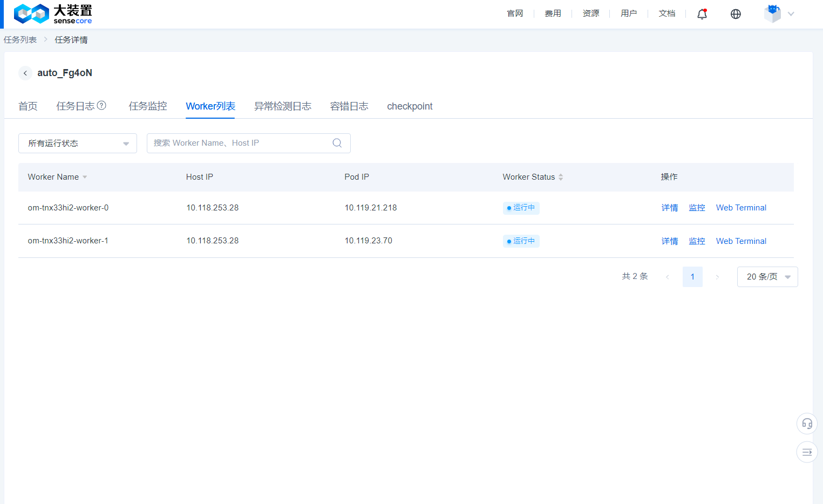The image size is (823, 504).
Task: Click the notification bell icon
Action: pos(702,14)
